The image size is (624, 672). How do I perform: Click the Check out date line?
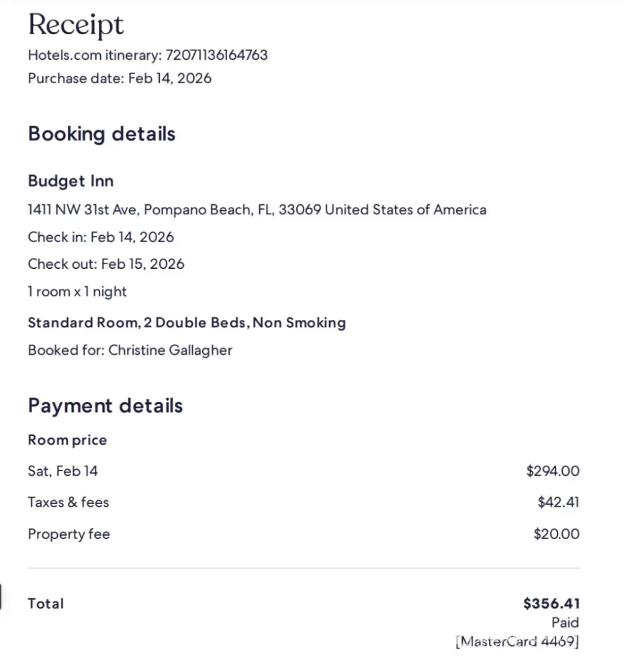click(106, 264)
